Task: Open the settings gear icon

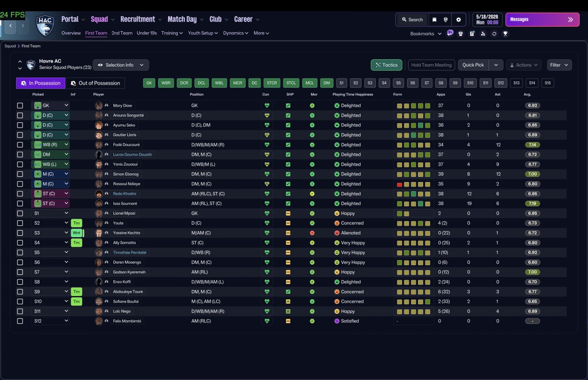Action: pos(458,20)
